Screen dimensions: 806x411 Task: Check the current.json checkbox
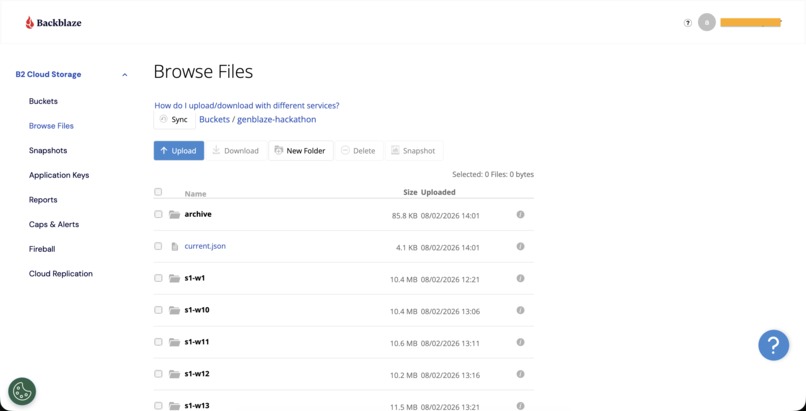click(x=158, y=246)
